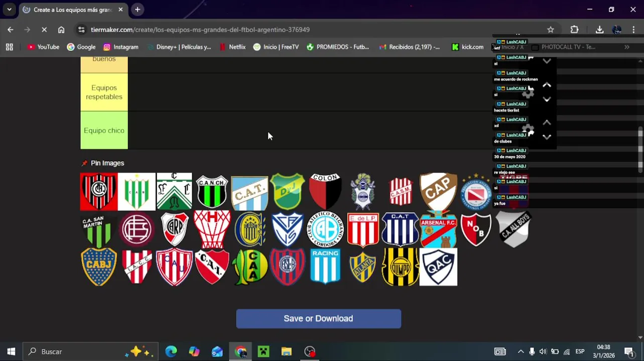This screenshot has height=361, width=644.
Task: Choose the brown CAP Platense crest
Action: (x=438, y=192)
